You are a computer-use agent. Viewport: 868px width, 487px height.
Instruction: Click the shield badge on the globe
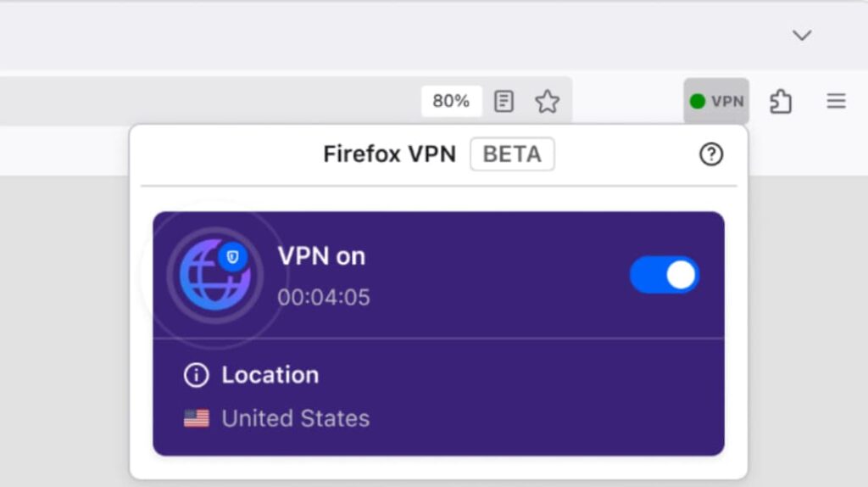coord(233,256)
